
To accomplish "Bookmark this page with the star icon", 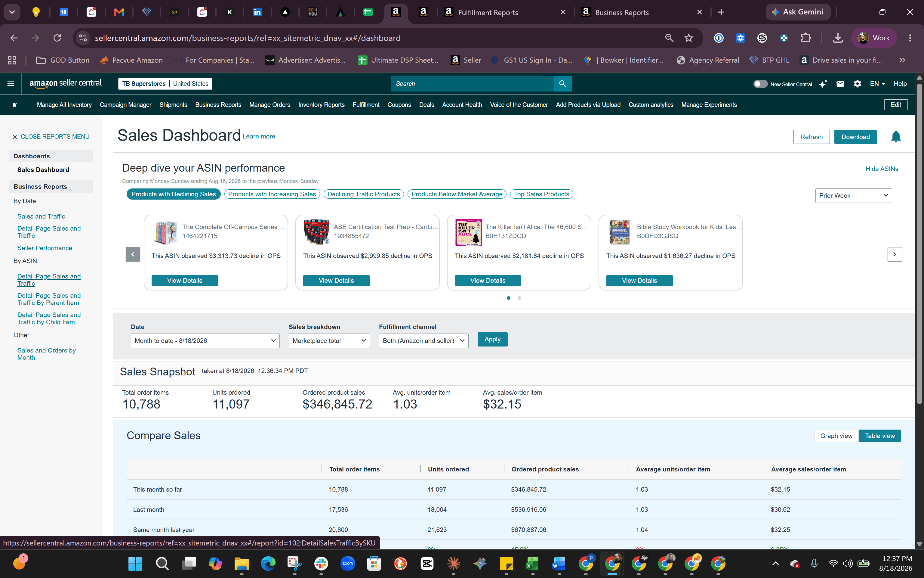I will 688,38.
